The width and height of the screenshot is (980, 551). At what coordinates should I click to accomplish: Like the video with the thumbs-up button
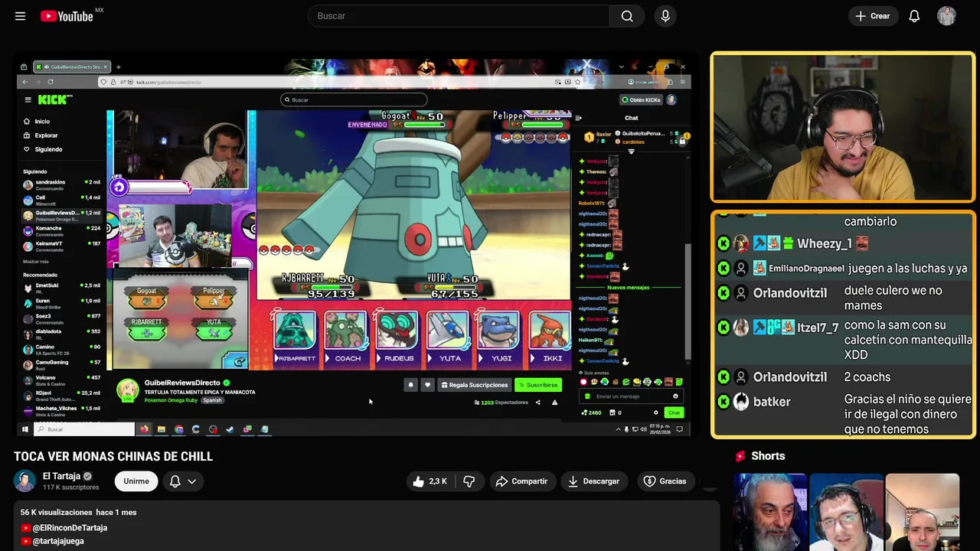pos(430,481)
